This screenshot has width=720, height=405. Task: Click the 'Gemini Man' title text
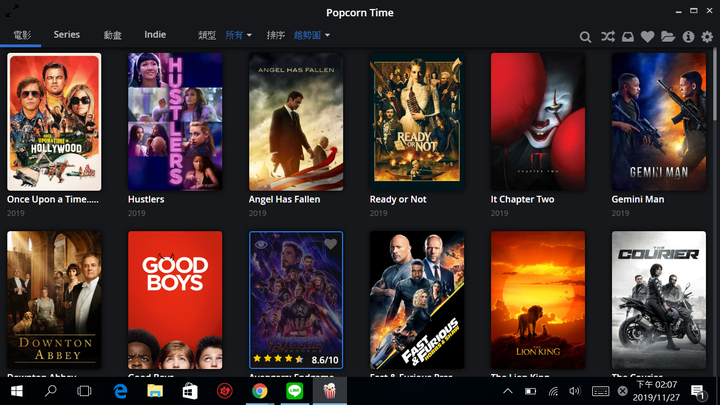point(638,199)
